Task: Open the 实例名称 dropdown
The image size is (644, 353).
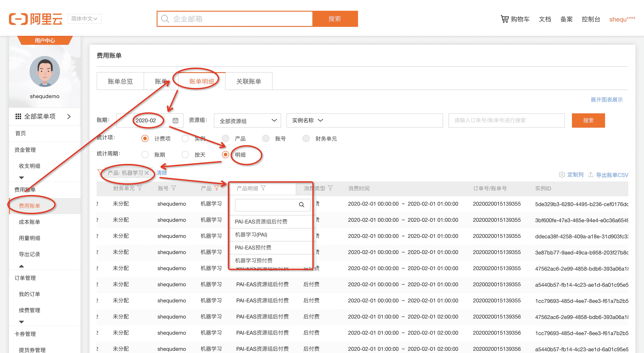Action: 307,121
